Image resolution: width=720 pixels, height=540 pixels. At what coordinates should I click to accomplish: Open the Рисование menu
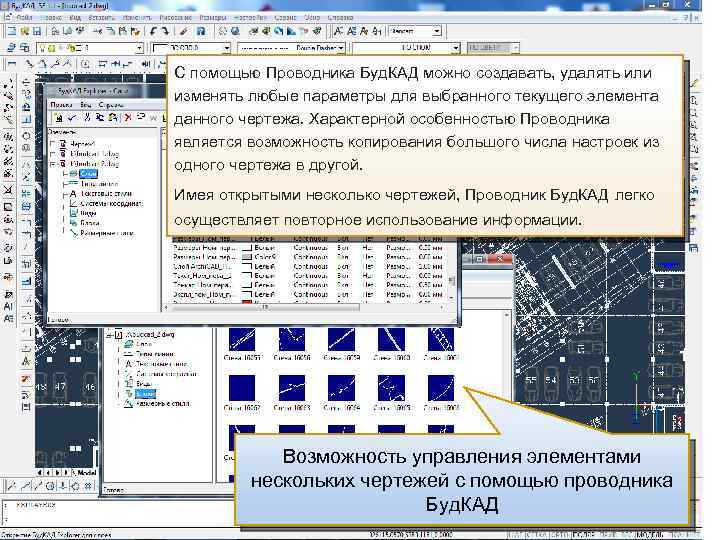point(175,17)
